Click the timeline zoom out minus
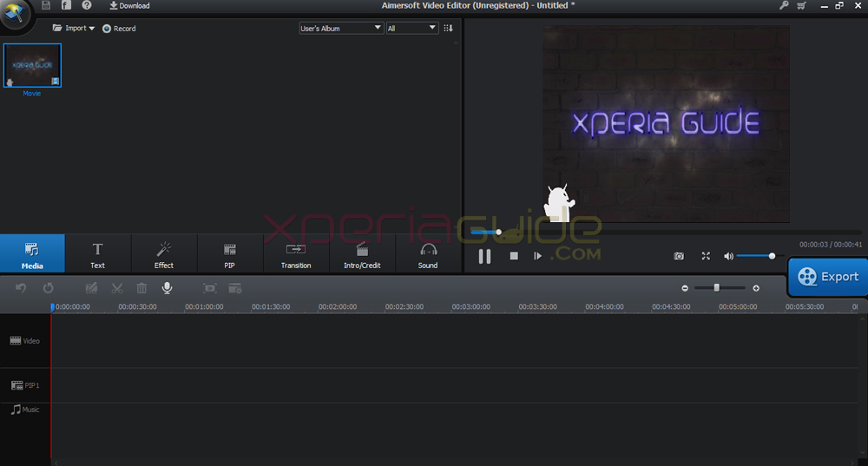Viewport: 868px width, 466px height. coord(685,288)
